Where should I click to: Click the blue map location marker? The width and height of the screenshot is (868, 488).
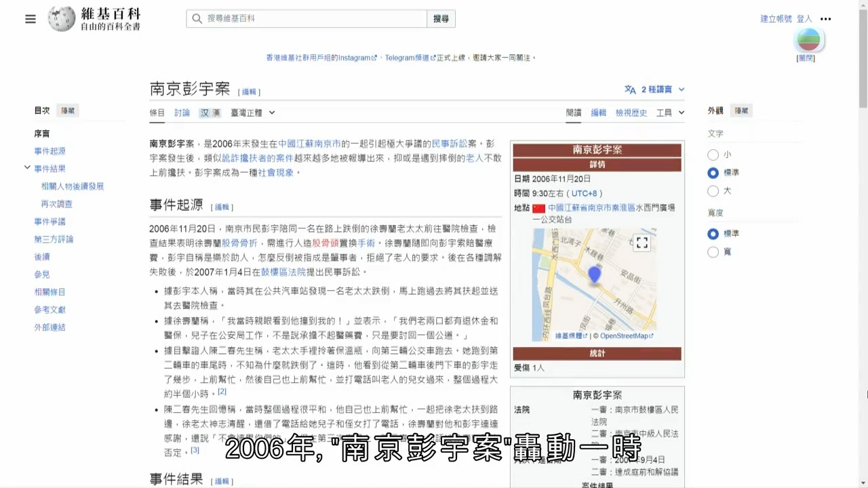pos(595,274)
